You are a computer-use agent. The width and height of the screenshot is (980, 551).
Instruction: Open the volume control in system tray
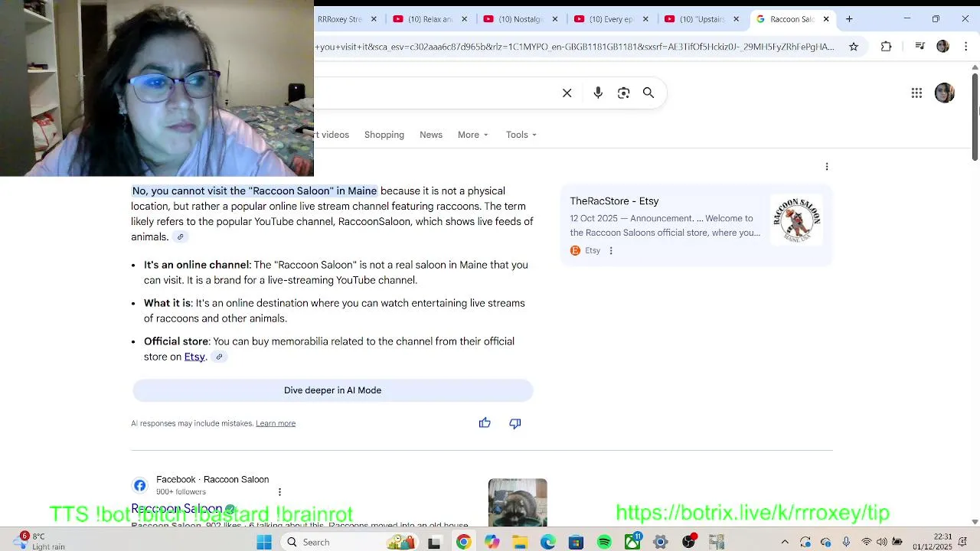[881, 543]
